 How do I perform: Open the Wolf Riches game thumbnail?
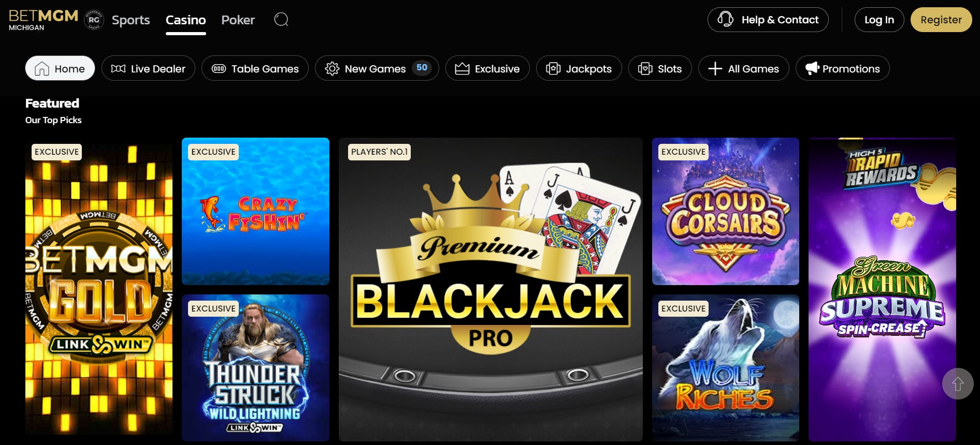(726, 368)
